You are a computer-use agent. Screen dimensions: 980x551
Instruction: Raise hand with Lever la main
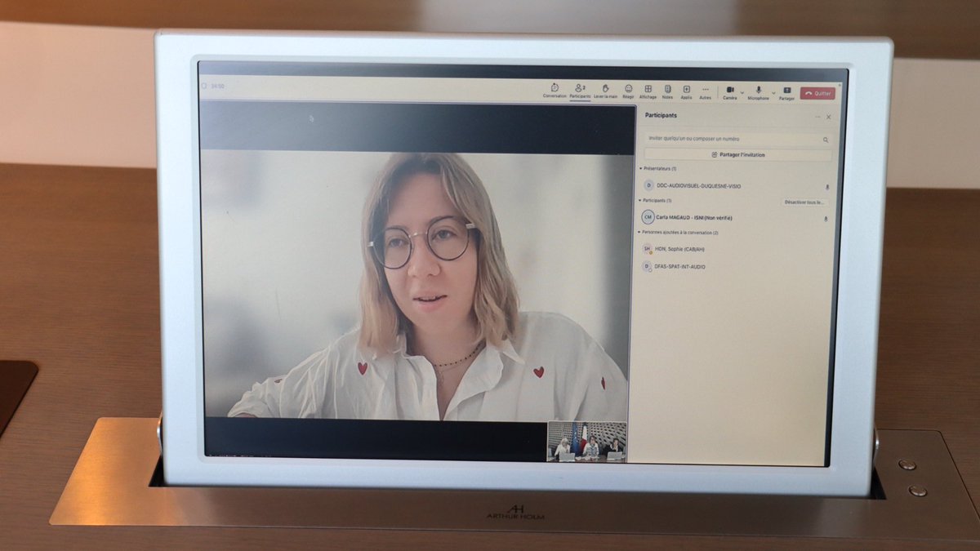tap(605, 91)
